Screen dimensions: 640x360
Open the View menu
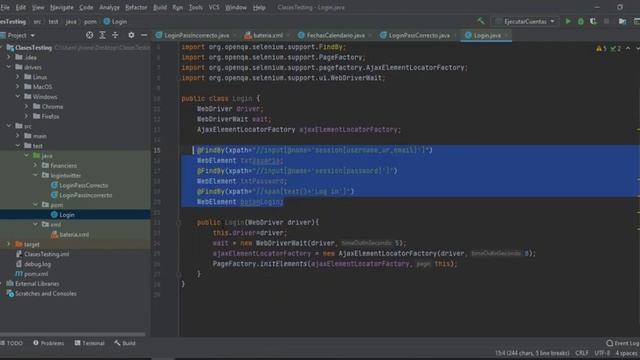click(38, 7)
